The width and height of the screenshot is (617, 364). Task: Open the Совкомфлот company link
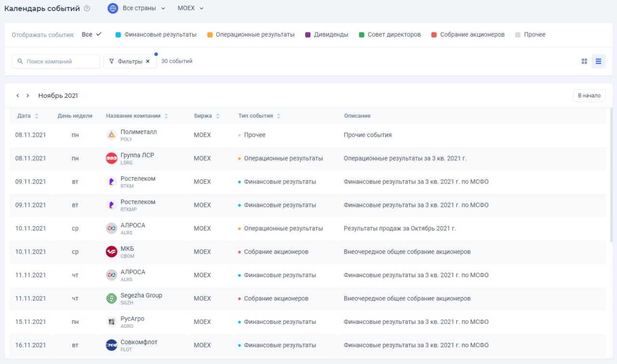(x=139, y=342)
